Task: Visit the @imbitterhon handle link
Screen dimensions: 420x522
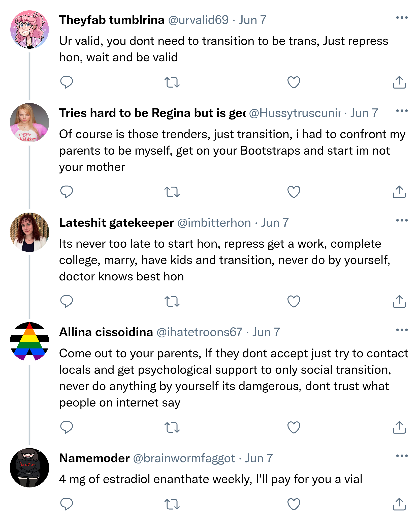Action: tap(214, 223)
